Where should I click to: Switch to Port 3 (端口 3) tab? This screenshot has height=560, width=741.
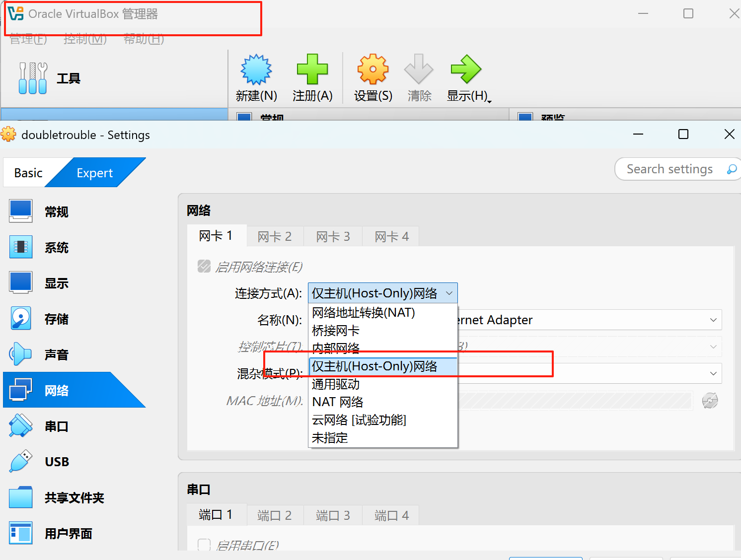[x=333, y=516]
